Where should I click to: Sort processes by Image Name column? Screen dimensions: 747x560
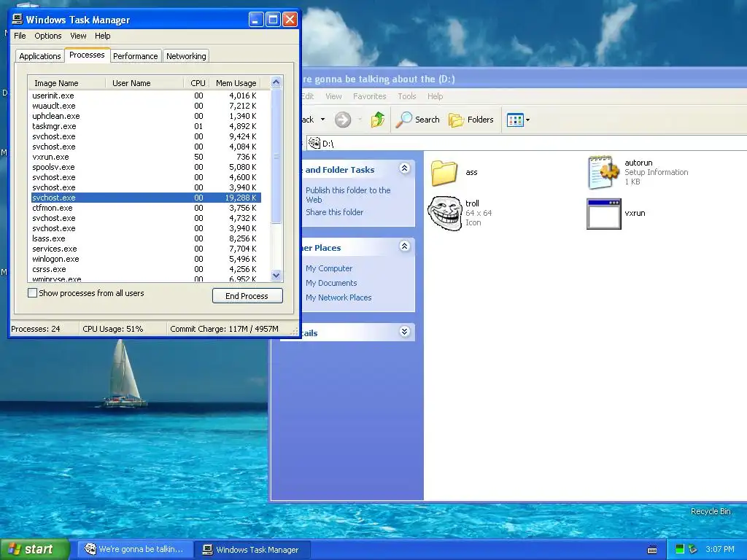point(66,83)
